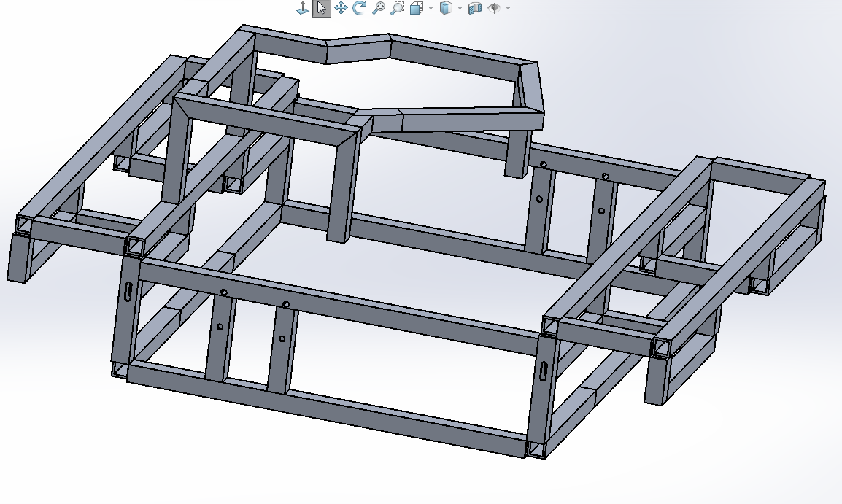Click the open tube end at front-left bottom corner
The image size is (842, 504).
pos(119,370)
